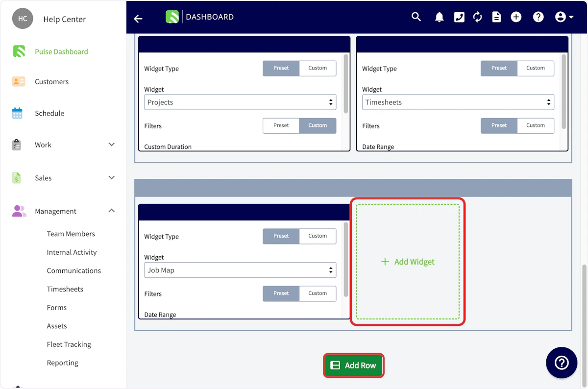
Task: Select Custom widget type for Projects widget
Action: [318, 68]
